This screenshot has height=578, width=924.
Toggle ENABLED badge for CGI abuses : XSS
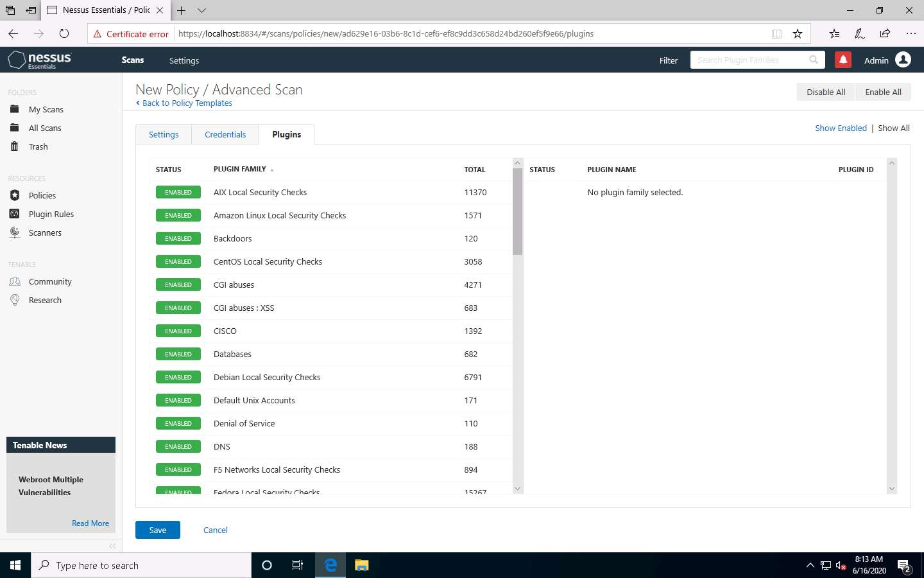coord(178,308)
